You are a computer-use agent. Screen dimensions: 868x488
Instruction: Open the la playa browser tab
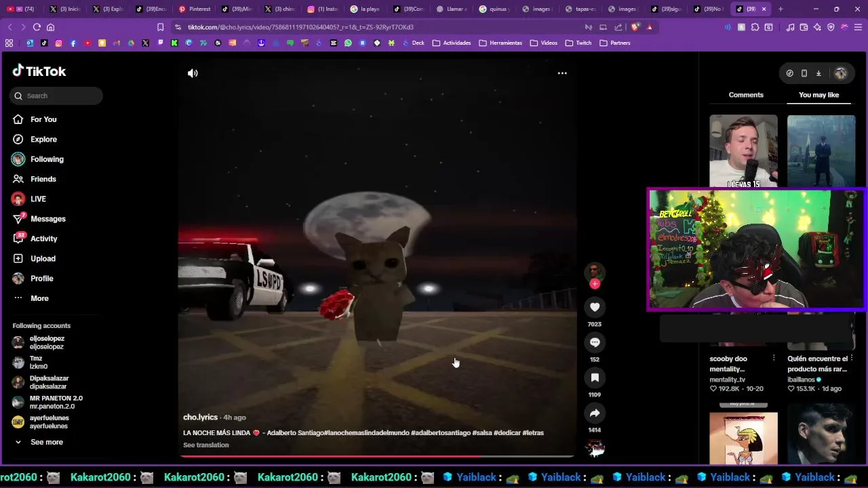pyautogui.click(x=365, y=9)
